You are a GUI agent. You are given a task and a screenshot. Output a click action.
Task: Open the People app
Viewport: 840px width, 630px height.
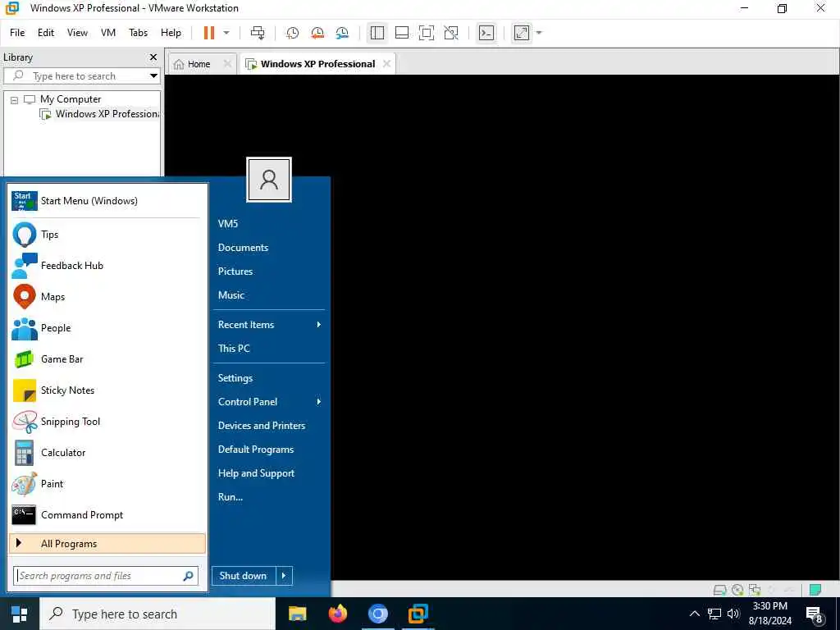click(x=107, y=328)
